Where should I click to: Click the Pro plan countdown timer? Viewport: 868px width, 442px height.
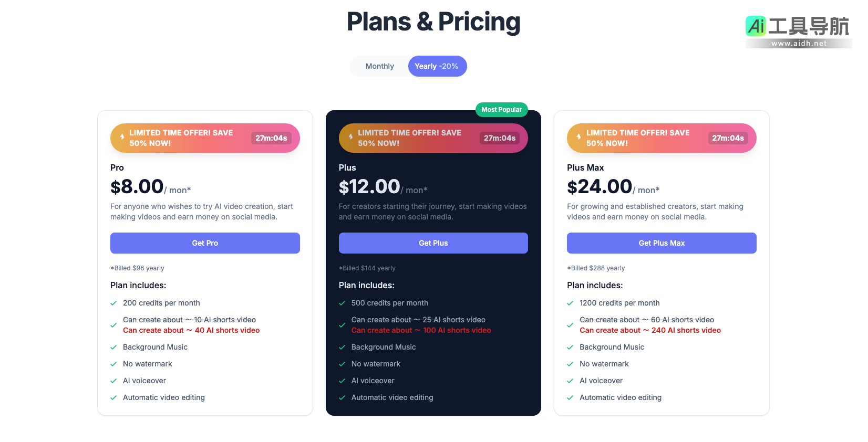coord(271,138)
